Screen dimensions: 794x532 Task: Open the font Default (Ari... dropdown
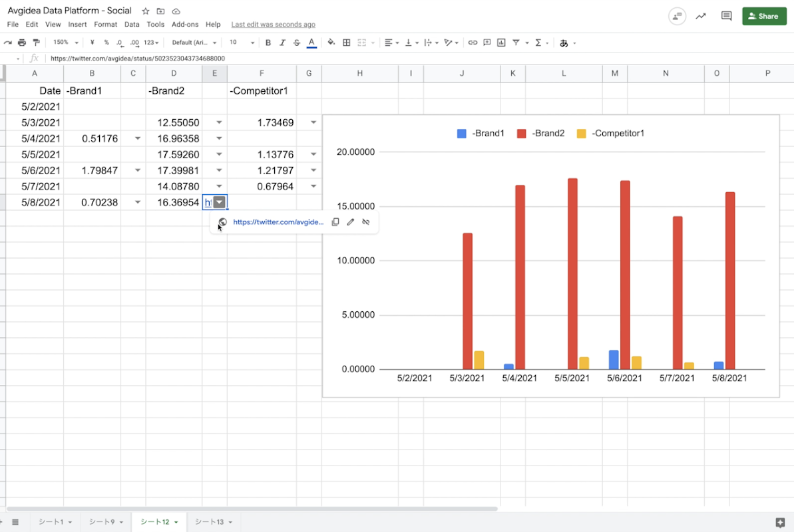tap(194, 43)
